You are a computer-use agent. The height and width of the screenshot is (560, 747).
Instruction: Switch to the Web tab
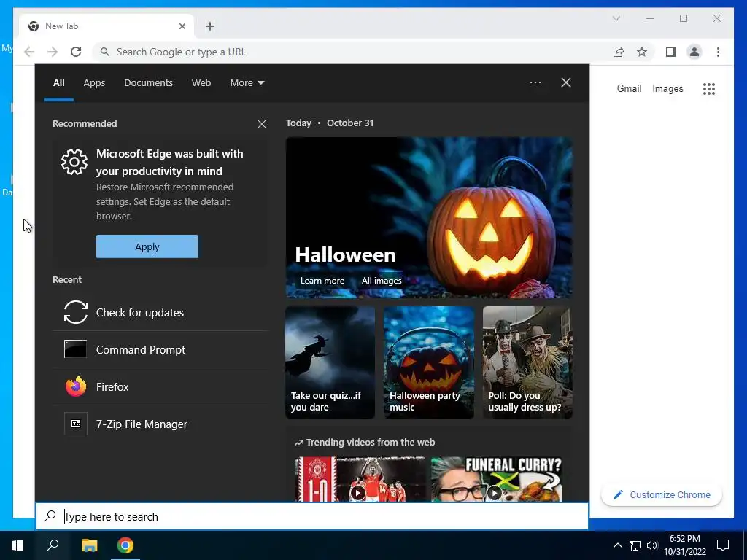(x=201, y=83)
